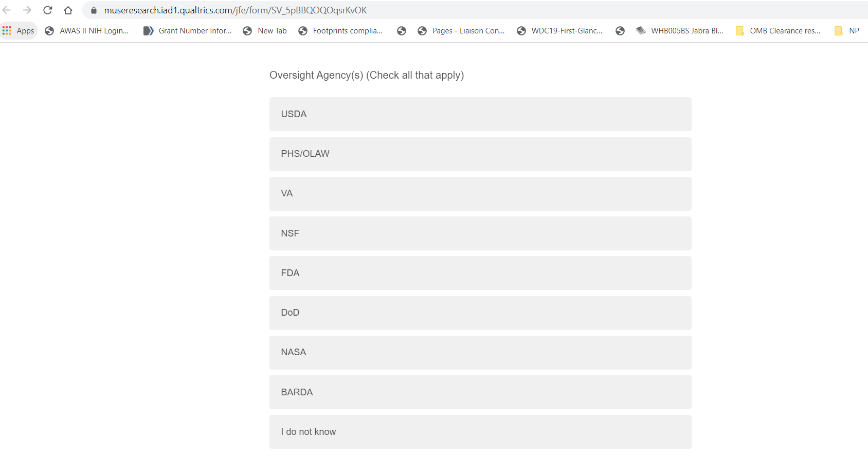Viewport: 868px width, 456px height.
Task: Check the USDA oversight agency option
Action: 480,114
